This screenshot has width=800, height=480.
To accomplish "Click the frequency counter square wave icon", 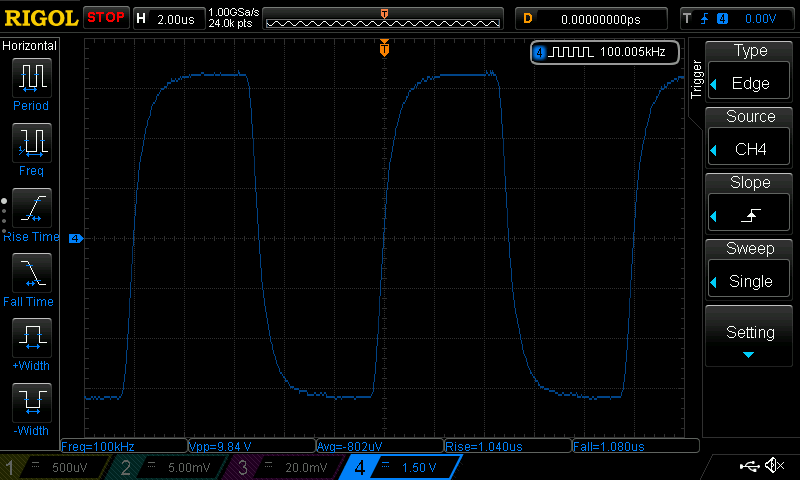I will 570,52.
